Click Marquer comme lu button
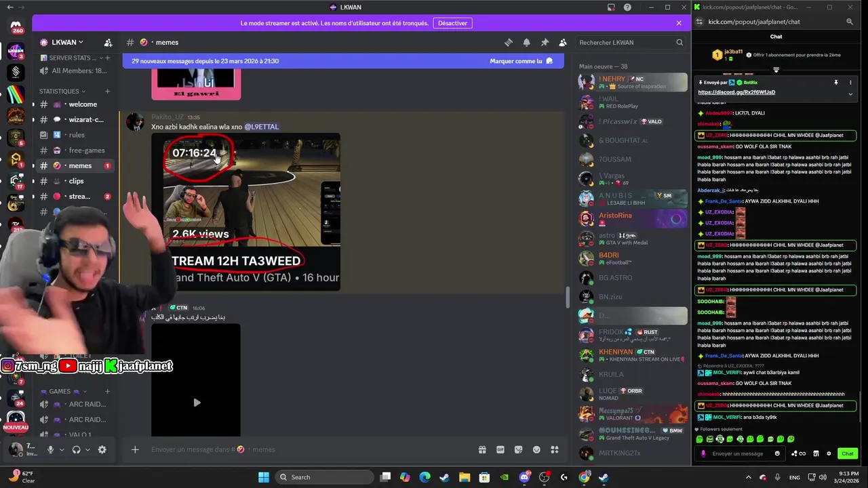The height and width of the screenshot is (488, 868). click(521, 61)
